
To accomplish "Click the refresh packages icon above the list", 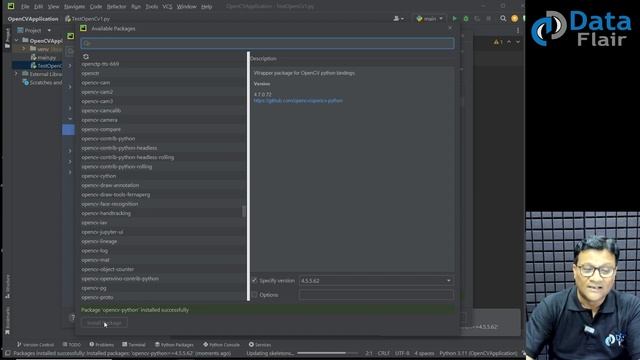I will click(86, 57).
